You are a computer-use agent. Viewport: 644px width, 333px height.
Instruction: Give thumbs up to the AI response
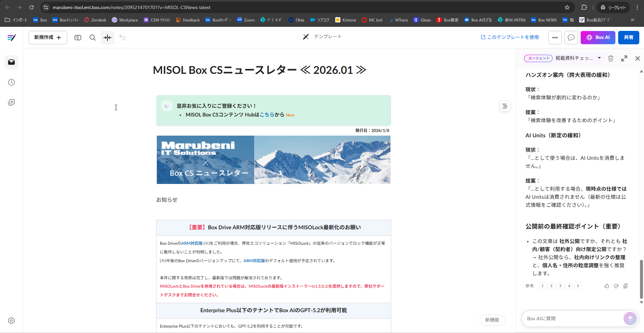point(607,286)
